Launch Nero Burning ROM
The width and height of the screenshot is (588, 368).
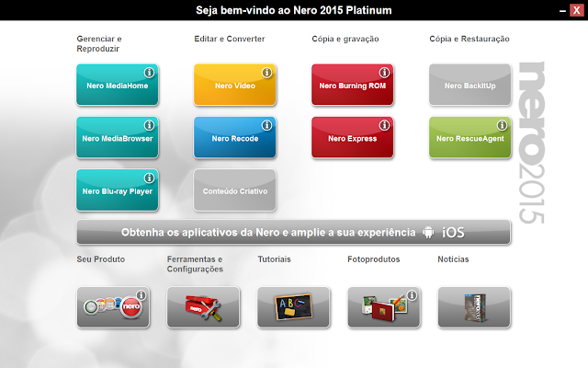(x=353, y=85)
